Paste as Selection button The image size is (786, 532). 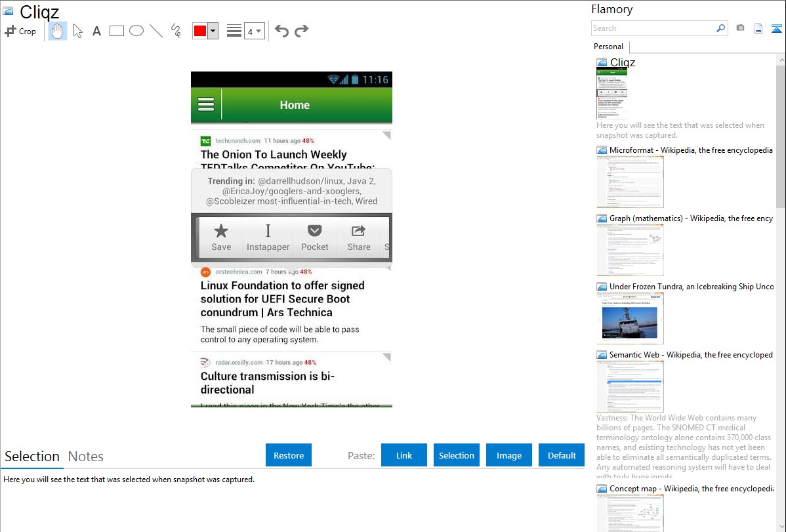coord(457,455)
